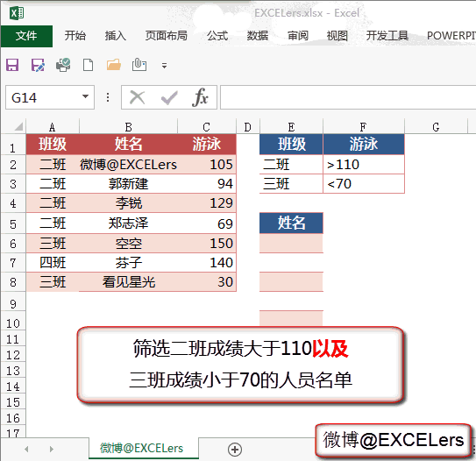Cancel formula entry with X icon
The image size is (476, 461).
tap(138, 98)
